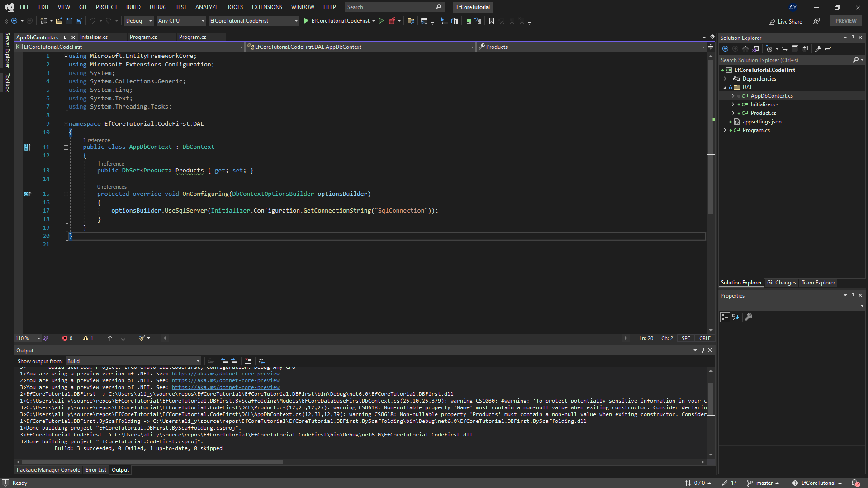
Task: Click the warning count indicator showing 1
Action: [x=88, y=338]
